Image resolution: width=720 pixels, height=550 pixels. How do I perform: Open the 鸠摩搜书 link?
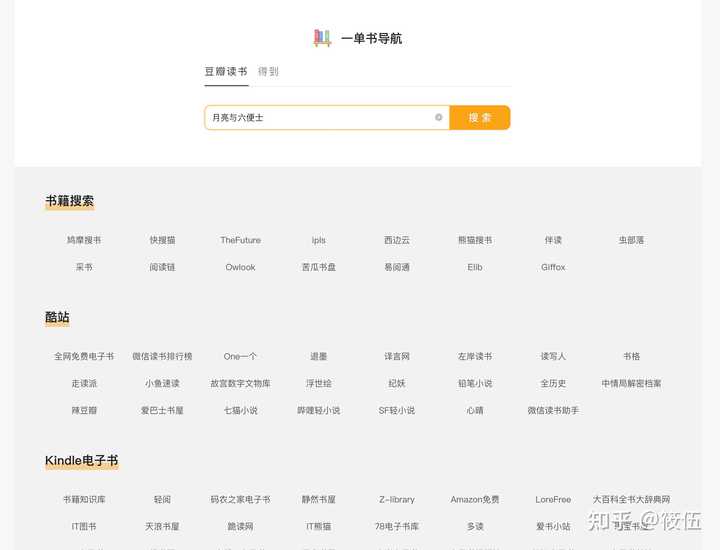84,240
